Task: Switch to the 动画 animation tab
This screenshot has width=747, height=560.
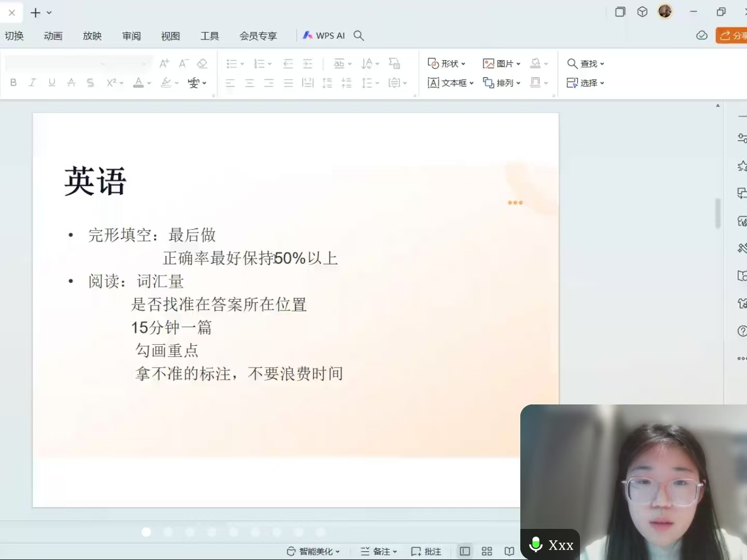Action: (53, 36)
